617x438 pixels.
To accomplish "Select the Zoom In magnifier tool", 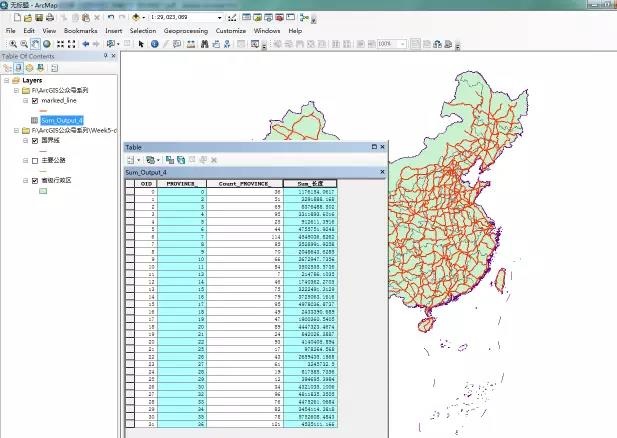I will click(13, 44).
